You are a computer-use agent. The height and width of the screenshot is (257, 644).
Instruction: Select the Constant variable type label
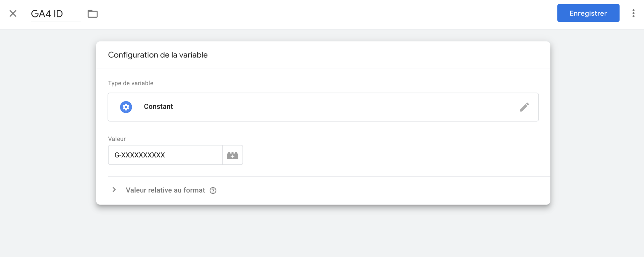click(158, 107)
